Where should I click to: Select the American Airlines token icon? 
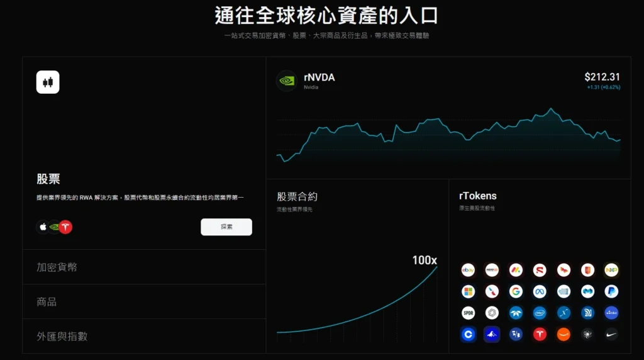[x=492, y=291]
